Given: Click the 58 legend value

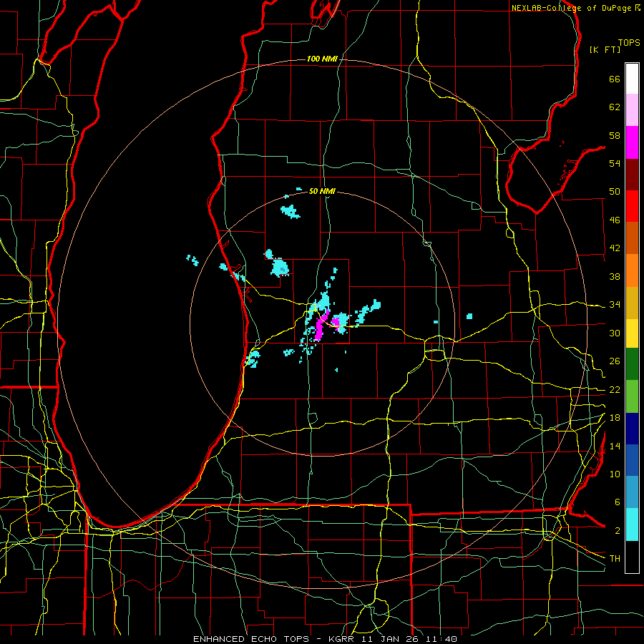Looking at the screenshot, I should pyautogui.click(x=615, y=136).
